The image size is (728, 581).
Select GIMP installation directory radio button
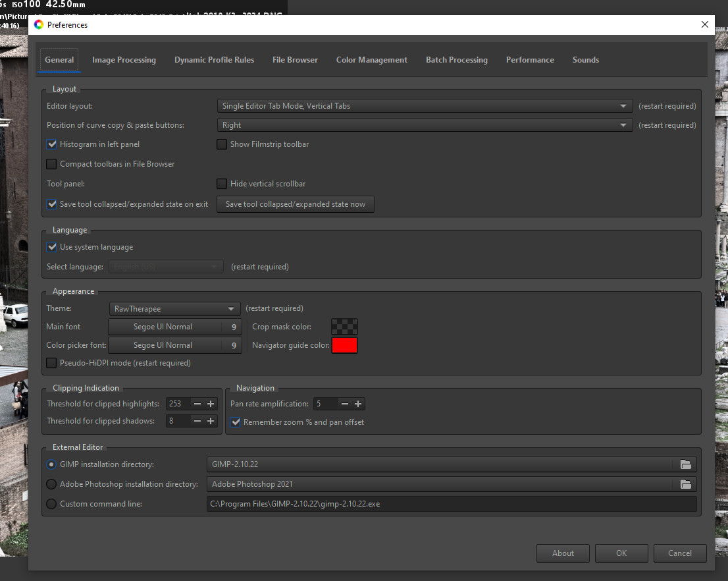tap(51, 464)
